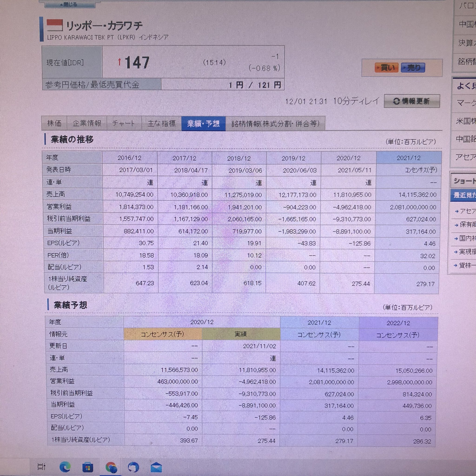Select 最近見た sidebar tab
Screen dimensions: 476x476
click(463, 195)
